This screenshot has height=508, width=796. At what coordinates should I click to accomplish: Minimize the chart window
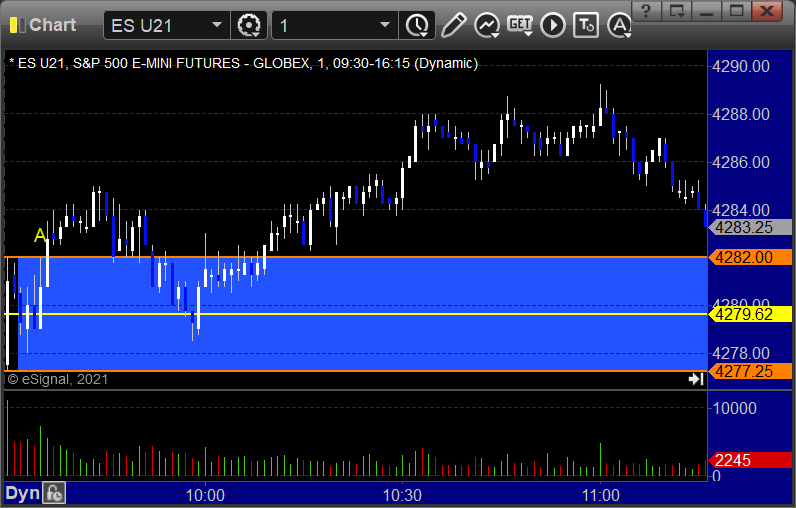click(x=707, y=11)
